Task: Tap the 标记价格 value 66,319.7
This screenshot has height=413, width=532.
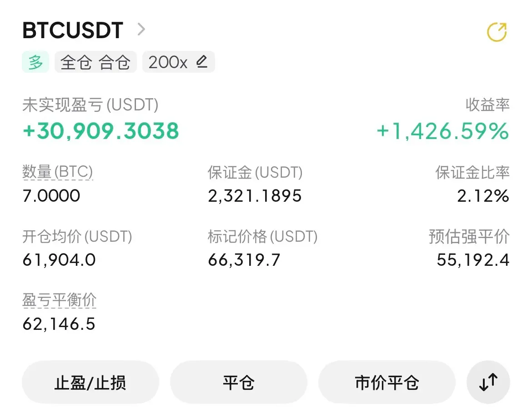Action: pos(244,260)
